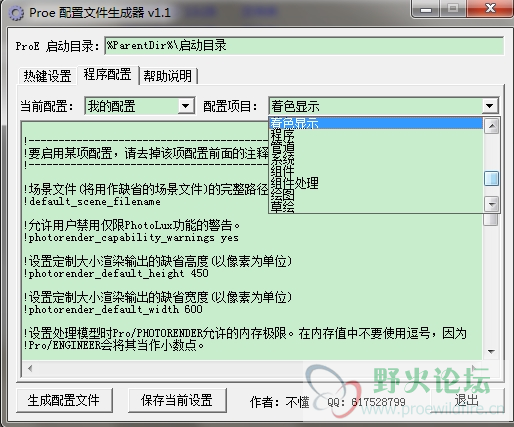Choose 系统 from the dropdown list

tap(376, 159)
